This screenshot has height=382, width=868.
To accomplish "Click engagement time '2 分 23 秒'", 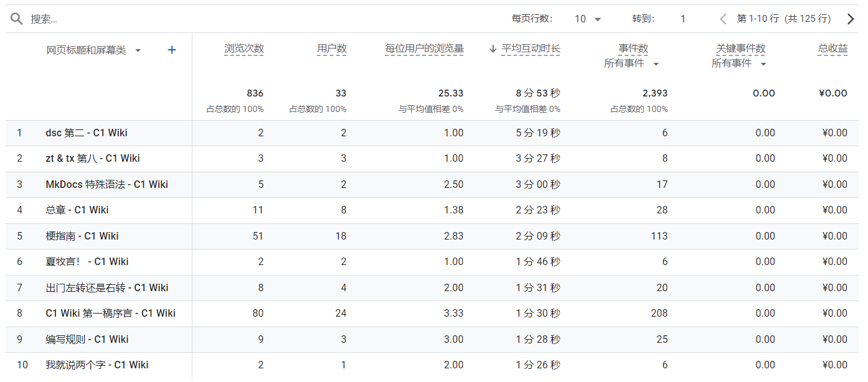I will point(538,210).
